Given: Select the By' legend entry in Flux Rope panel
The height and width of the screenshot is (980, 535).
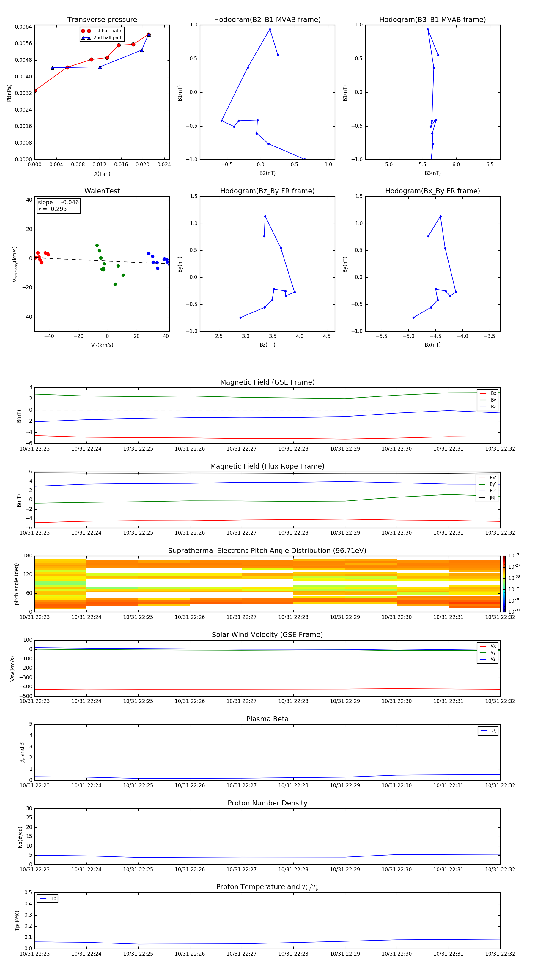Looking at the screenshot, I should coord(487,484).
